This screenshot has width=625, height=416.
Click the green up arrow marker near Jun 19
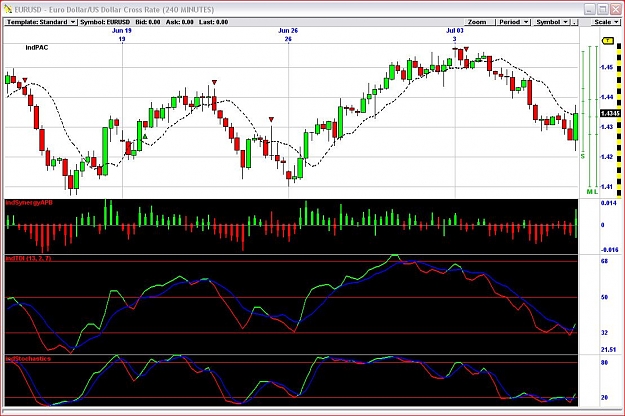click(145, 137)
